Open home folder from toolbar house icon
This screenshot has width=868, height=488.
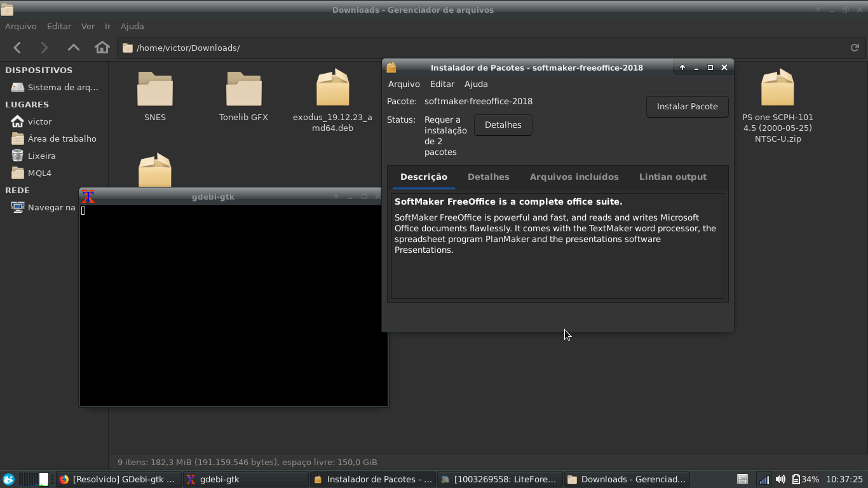pos(102,48)
